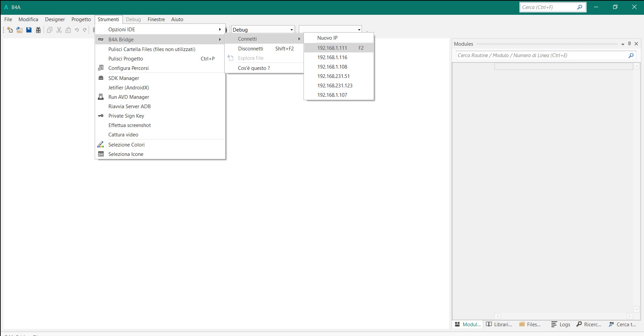Screen dimensions: 644x336
Task: Open the Private Sign Key entry
Action: [x=160, y=116]
